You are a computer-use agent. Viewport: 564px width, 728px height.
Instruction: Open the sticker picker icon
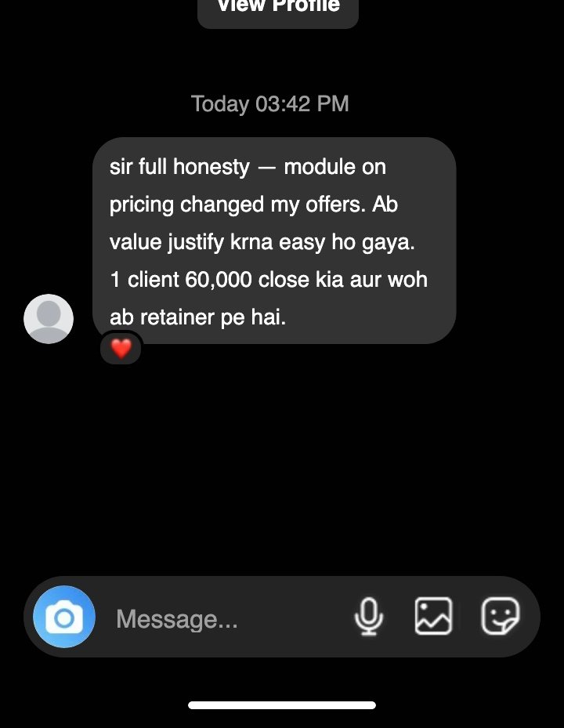[500, 617]
